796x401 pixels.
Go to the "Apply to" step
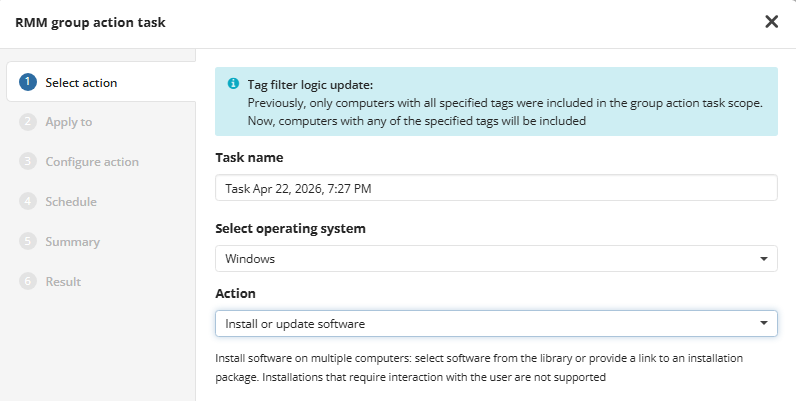[69, 122]
